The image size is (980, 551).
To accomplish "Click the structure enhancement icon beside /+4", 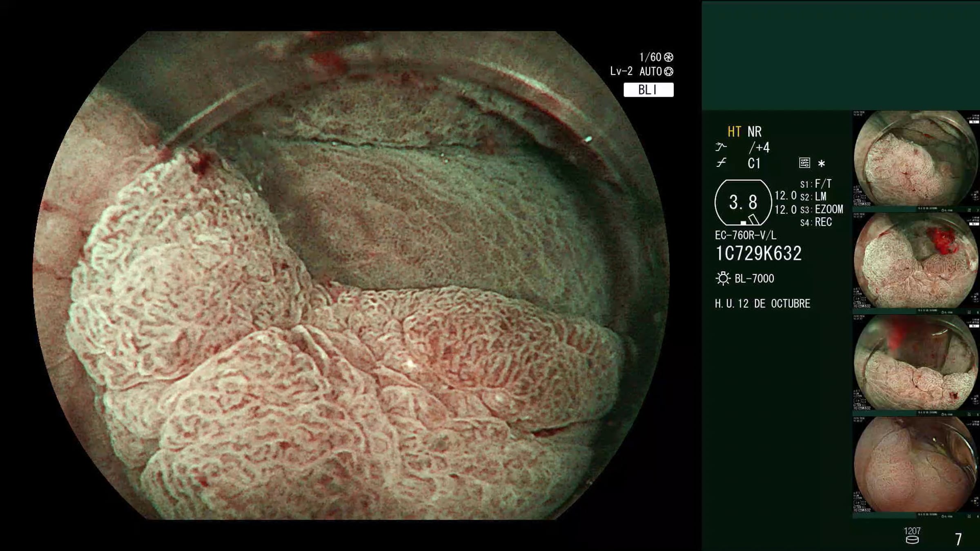I will tap(721, 147).
